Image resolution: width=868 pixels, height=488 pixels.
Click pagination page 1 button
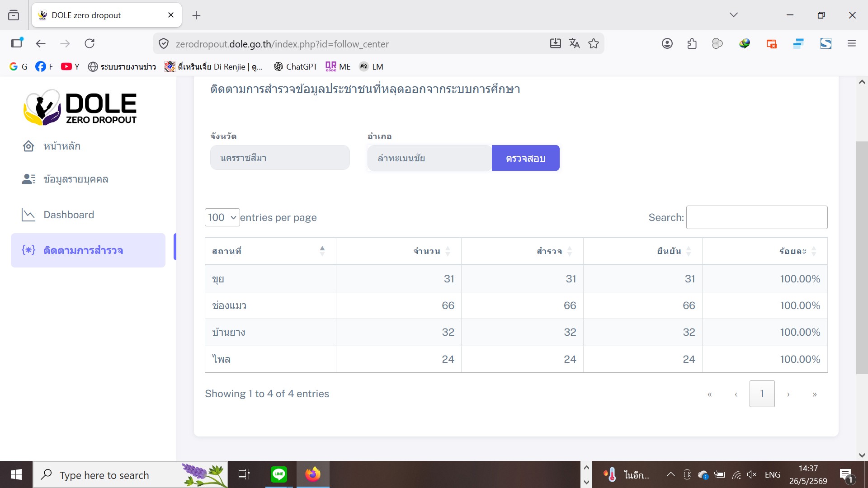(x=762, y=394)
